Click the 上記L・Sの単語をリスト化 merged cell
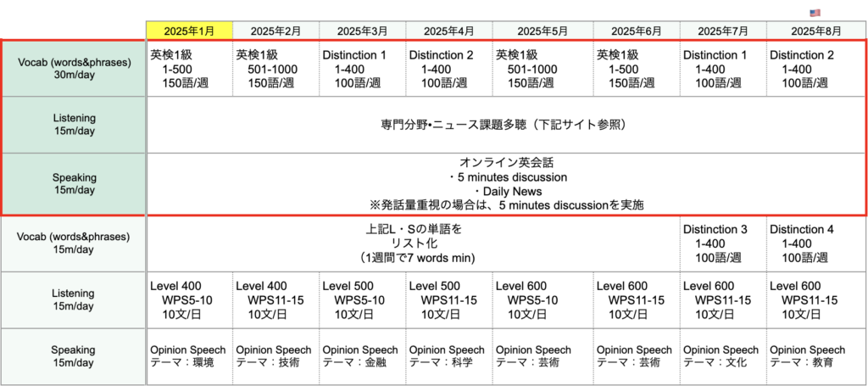 coord(414,243)
